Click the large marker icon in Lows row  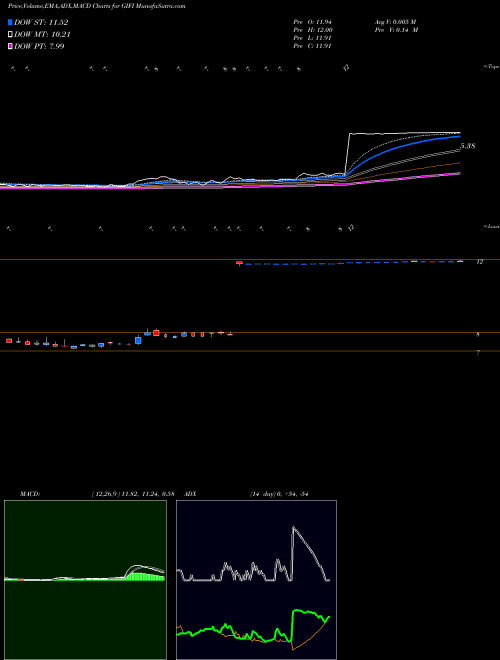(x=351, y=228)
